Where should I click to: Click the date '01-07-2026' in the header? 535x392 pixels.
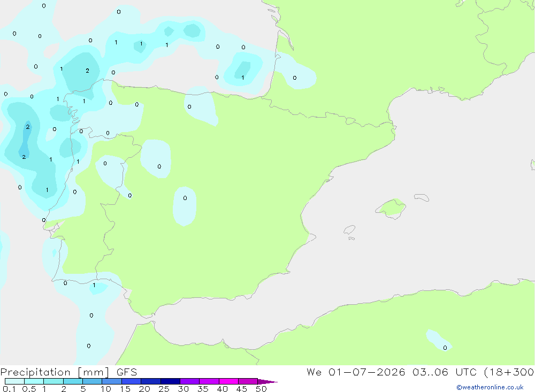(x=367, y=372)
